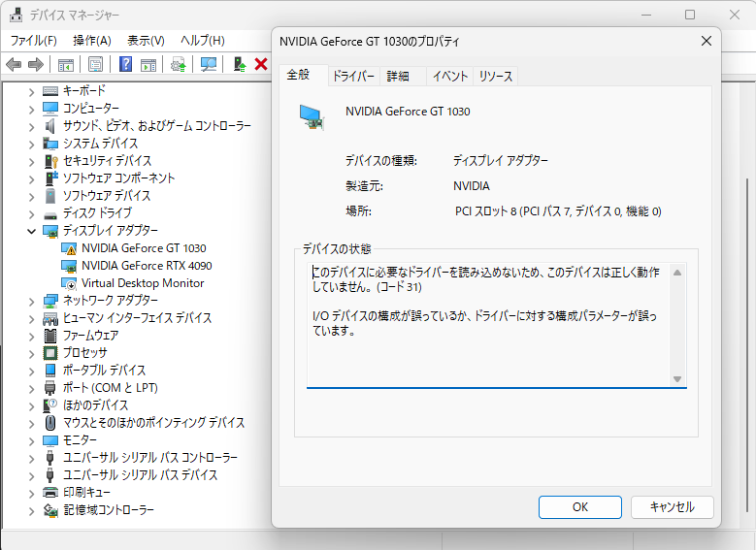Click the speaker icon beside サウンド、ビデオ

pos(50,126)
